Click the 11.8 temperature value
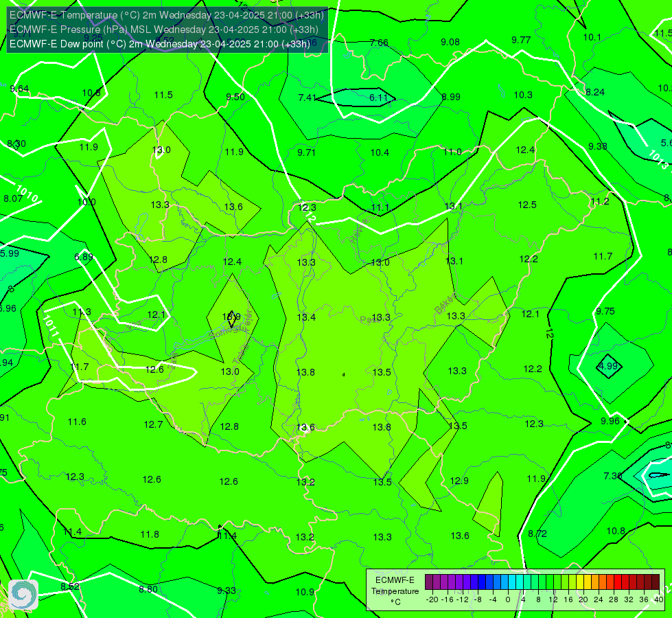The width and height of the screenshot is (672, 618). coord(150,535)
